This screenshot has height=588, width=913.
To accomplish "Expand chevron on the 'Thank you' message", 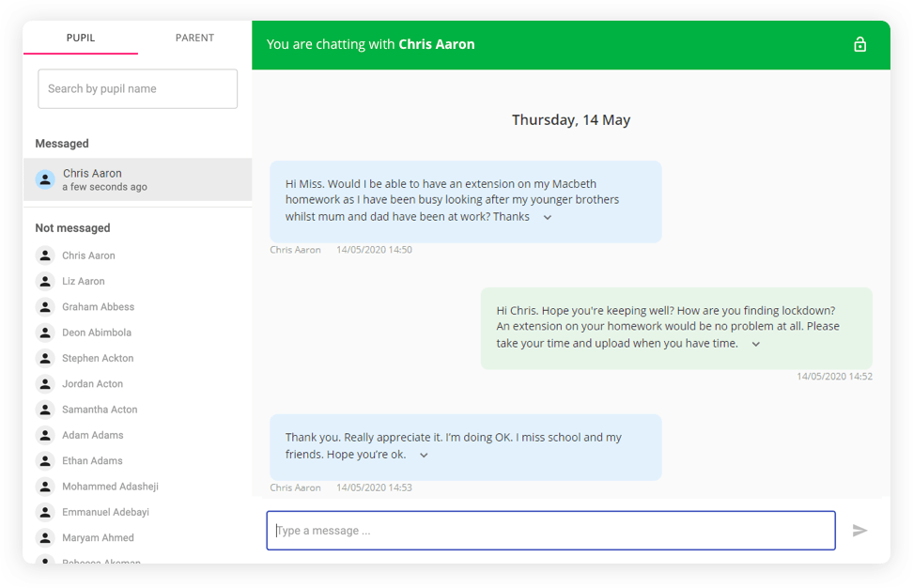I will [424, 456].
